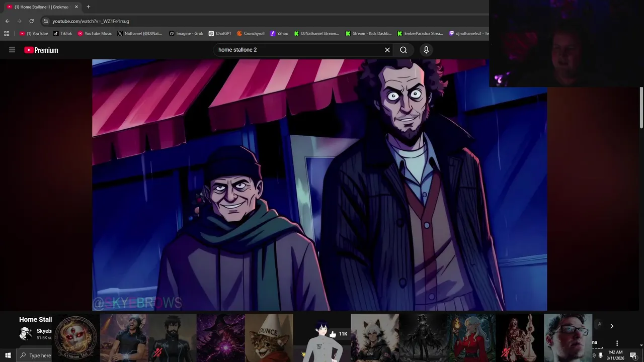Open a new browser tab
The image size is (644, 362).
[x=88, y=7]
